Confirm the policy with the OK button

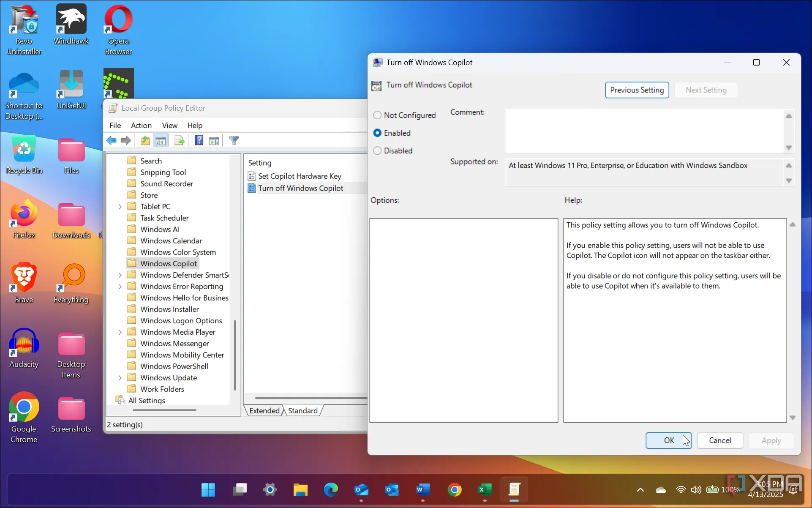coord(669,440)
